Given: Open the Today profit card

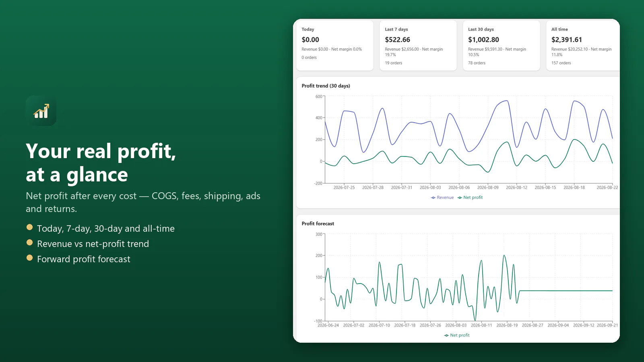Looking at the screenshot, I should [335, 46].
